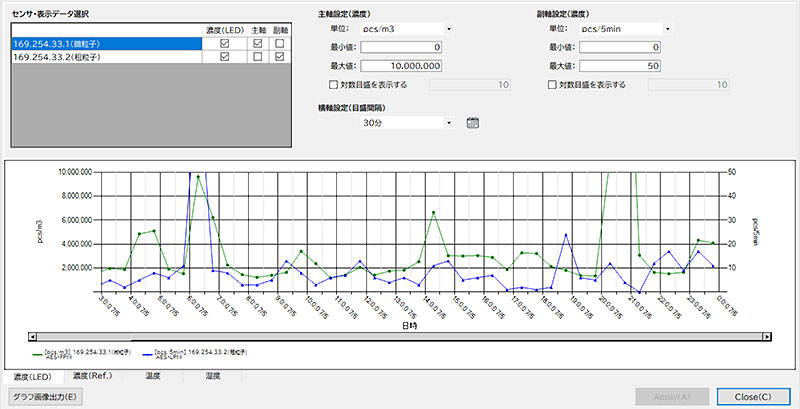Enable 対数目盛を表示する under 主軸設定
Viewport: 800px width, 409px height.
[x=334, y=85]
